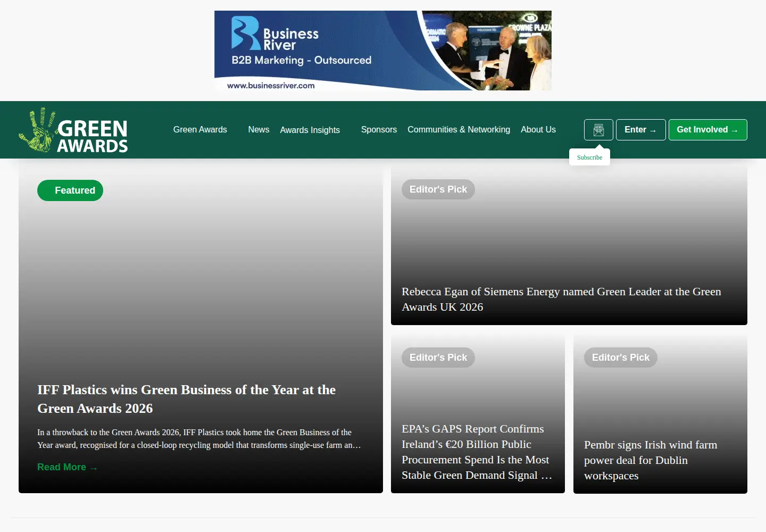The image size is (766, 532).
Task: Click the Subscribe tooltip label
Action: 589,157
